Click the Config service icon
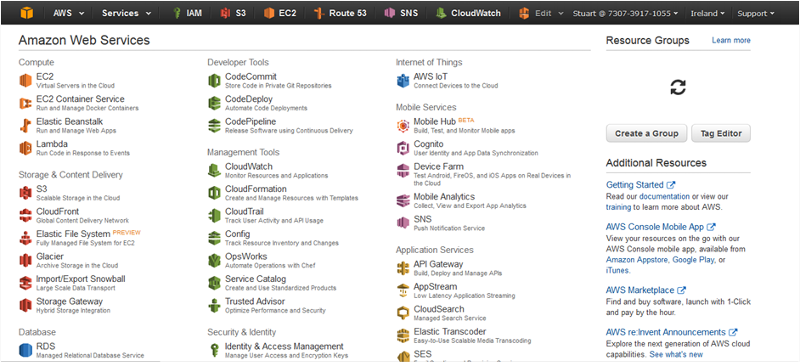This screenshot has width=800, height=362. (214, 238)
